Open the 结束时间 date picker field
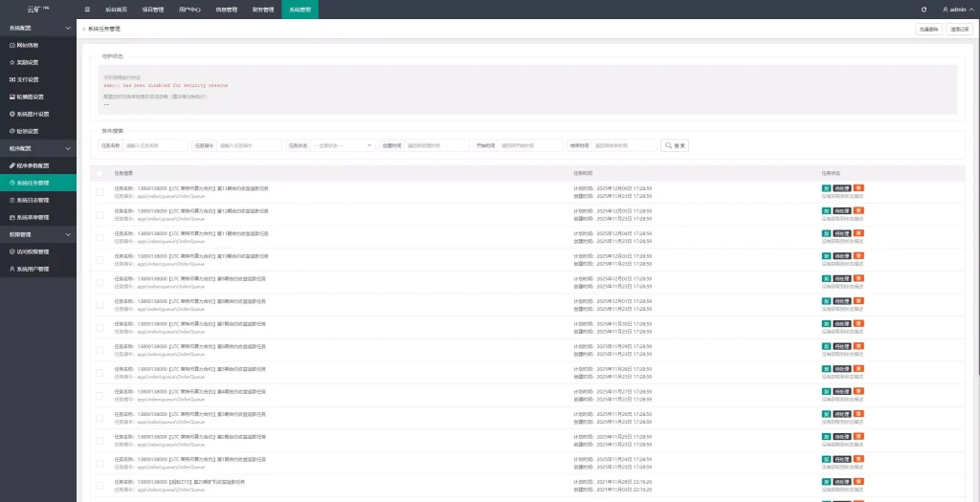The height and width of the screenshot is (502, 980). point(624,144)
